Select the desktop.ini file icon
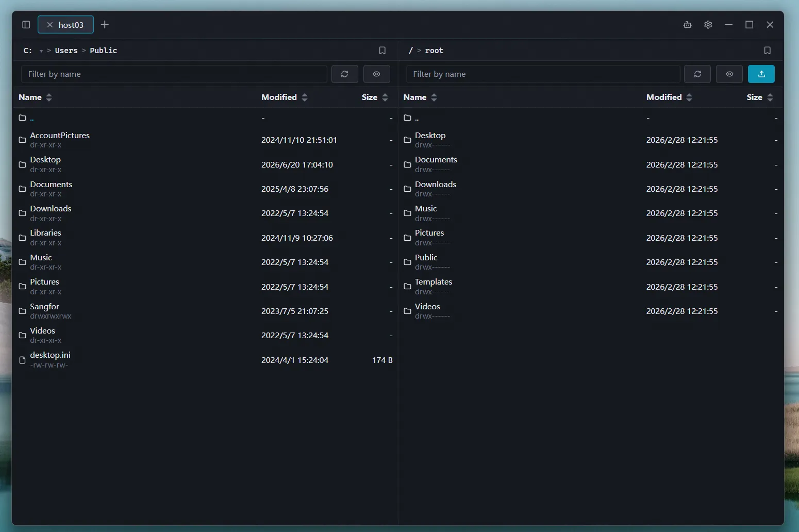The width and height of the screenshot is (799, 532). [22, 360]
